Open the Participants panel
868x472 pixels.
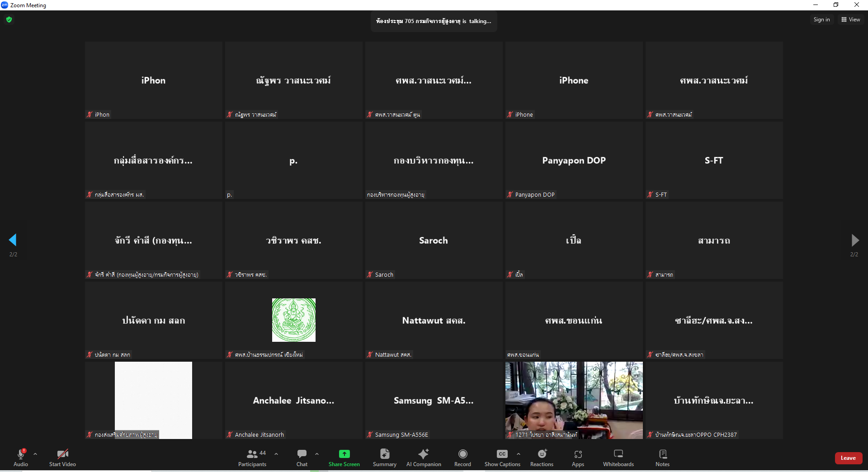252,458
